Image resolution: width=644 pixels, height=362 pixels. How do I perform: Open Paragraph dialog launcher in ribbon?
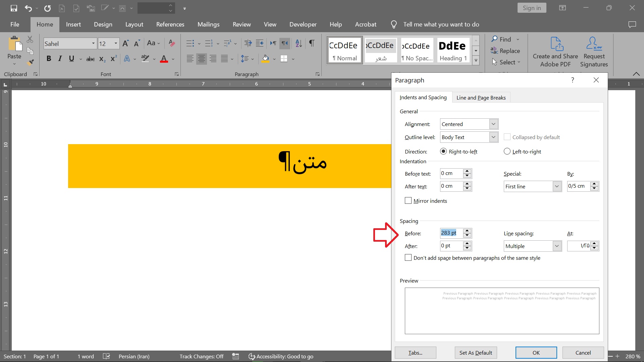click(x=317, y=74)
